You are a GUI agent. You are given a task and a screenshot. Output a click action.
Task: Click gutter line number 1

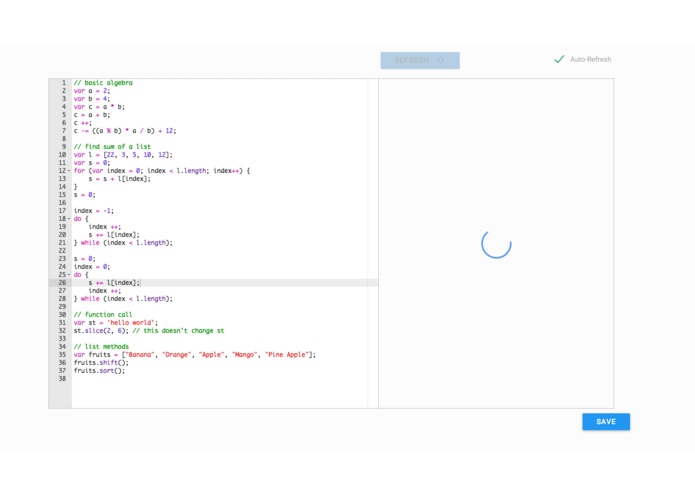(x=64, y=83)
